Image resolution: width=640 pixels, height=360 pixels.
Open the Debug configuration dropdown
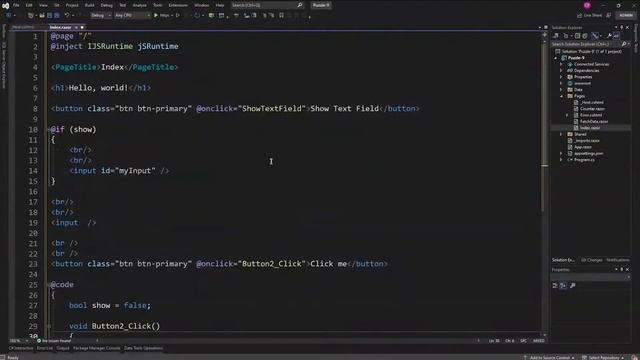pyautogui.click(x=101, y=16)
